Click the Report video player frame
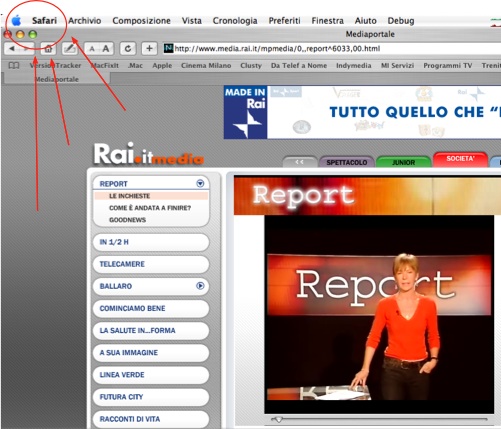 pyautogui.click(x=379, y=315)
